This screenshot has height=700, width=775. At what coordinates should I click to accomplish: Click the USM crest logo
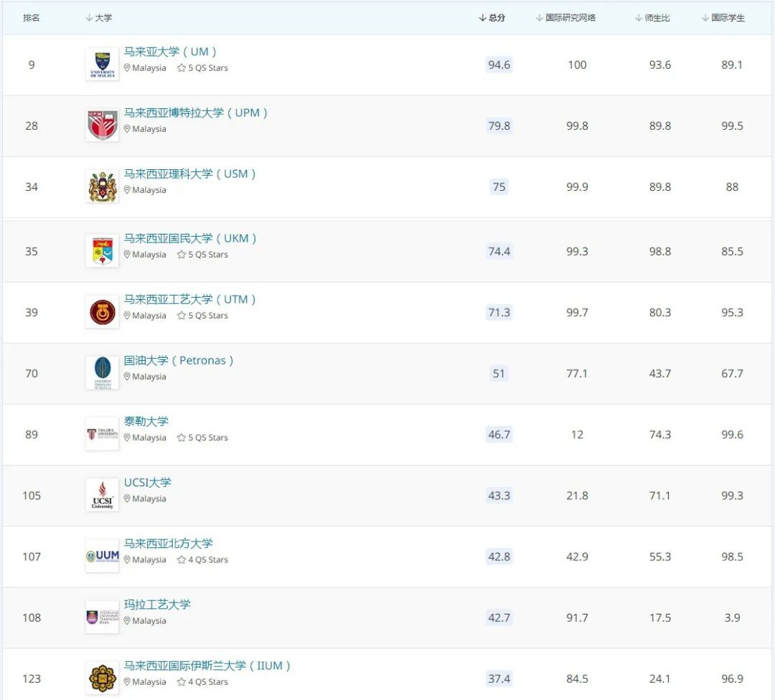tap(102, 186)
